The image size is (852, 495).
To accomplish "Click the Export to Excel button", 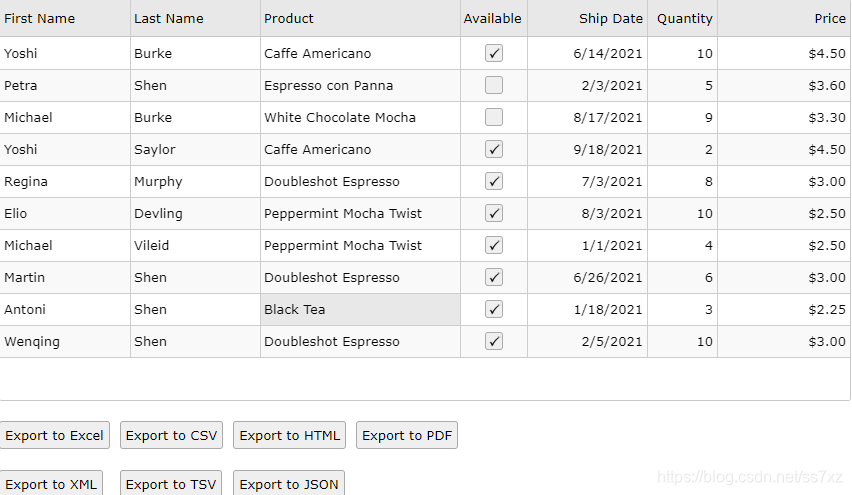I will click(x=54, y=435).
